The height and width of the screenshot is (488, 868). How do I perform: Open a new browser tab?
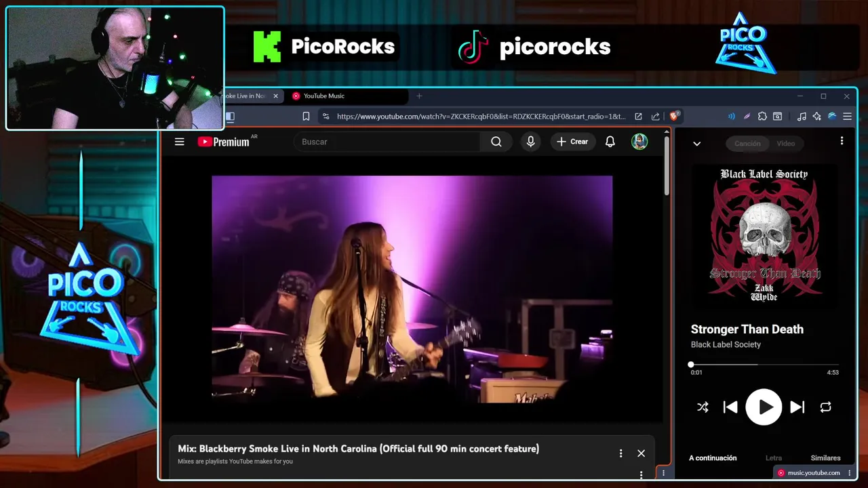pyautogui.click(x=419, y=96)
